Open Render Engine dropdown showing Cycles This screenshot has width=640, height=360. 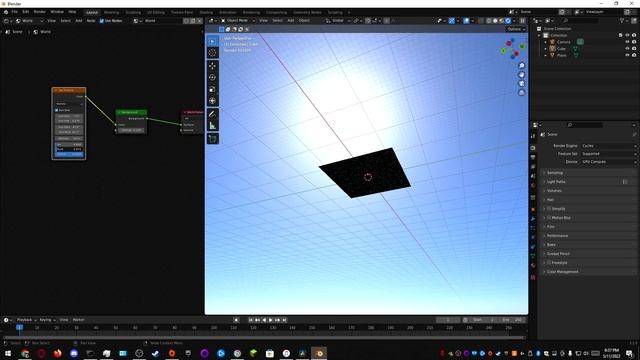tap(609, 146)
